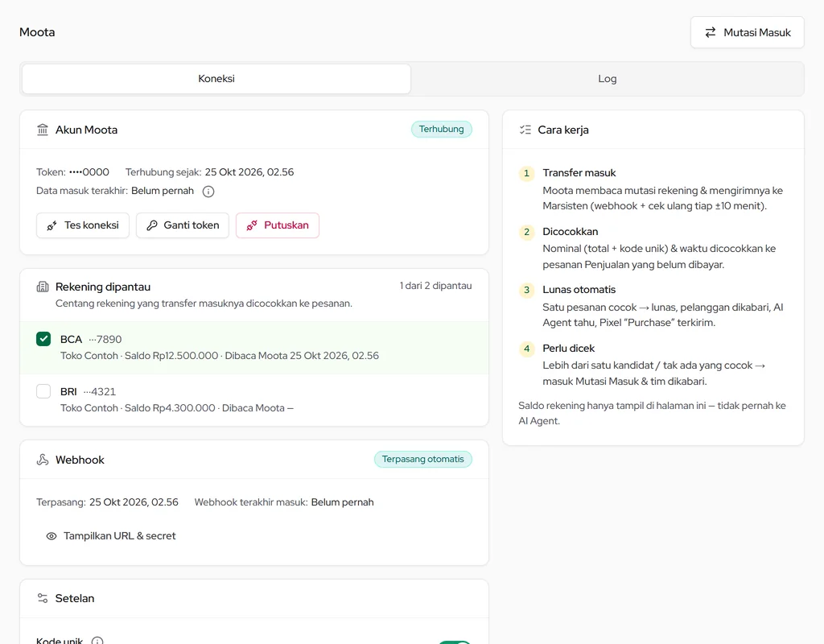
Task: Click the building icon beside Rekening dipantau
Action: [43, 287]
